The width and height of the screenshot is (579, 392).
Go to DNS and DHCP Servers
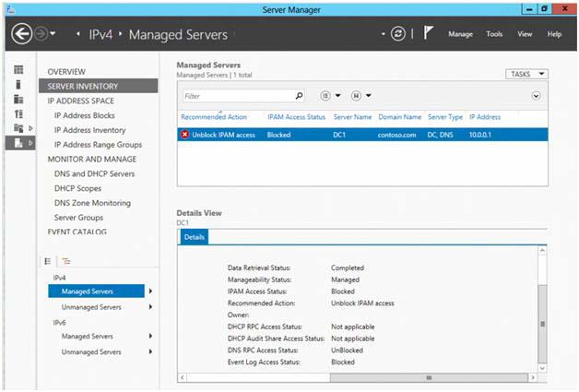95,173
